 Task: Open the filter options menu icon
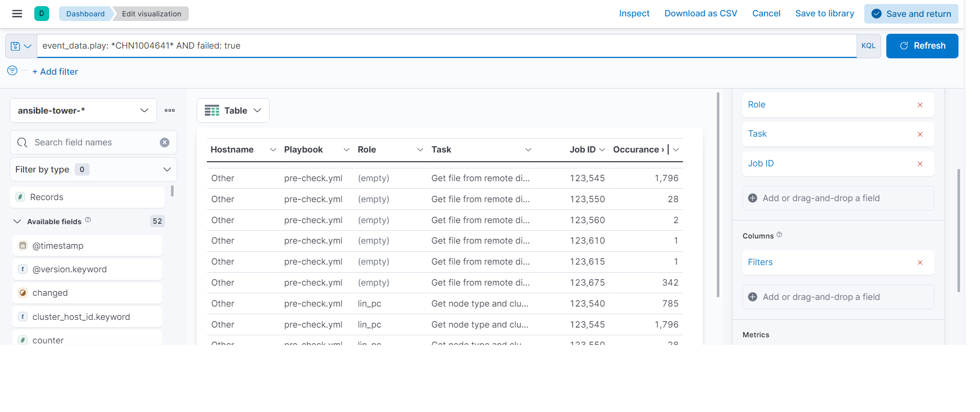tap(12, 71)
